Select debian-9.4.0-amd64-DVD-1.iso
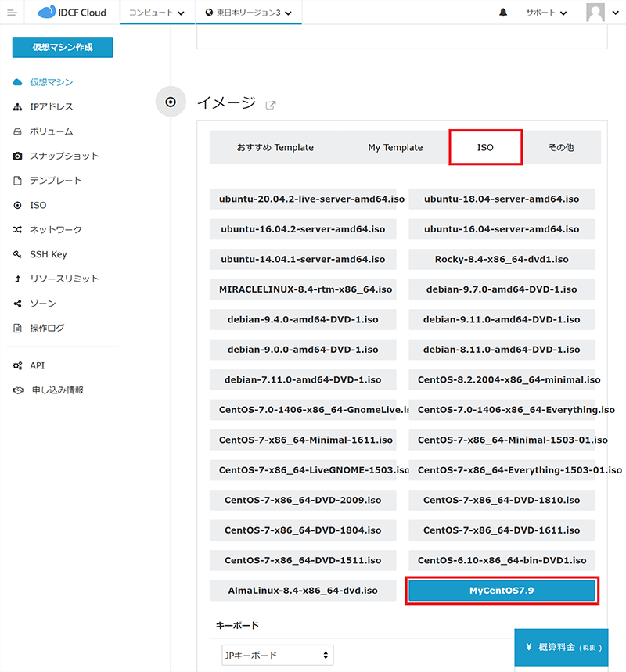The width and height of the screenshot is (626, 672). tap(303, 319)
